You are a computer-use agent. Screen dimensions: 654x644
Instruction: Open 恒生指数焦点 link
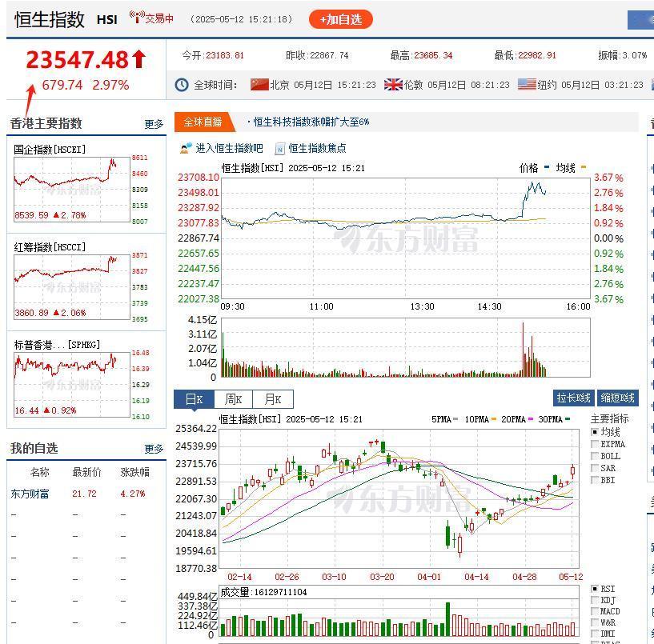(317, 148)
